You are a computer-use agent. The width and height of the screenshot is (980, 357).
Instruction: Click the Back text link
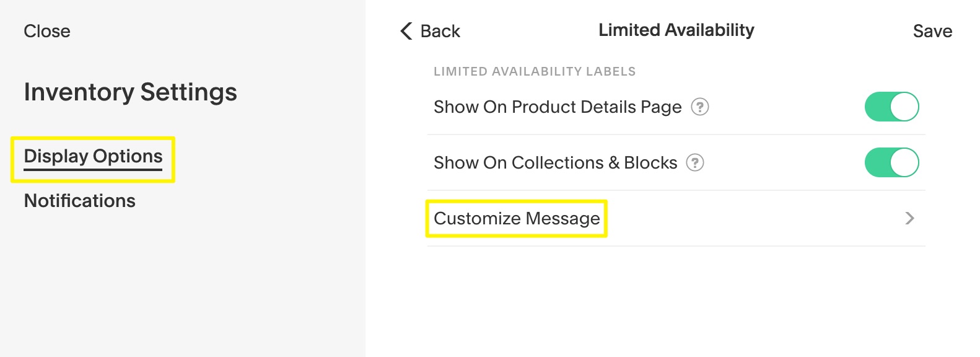coord(440,31)
